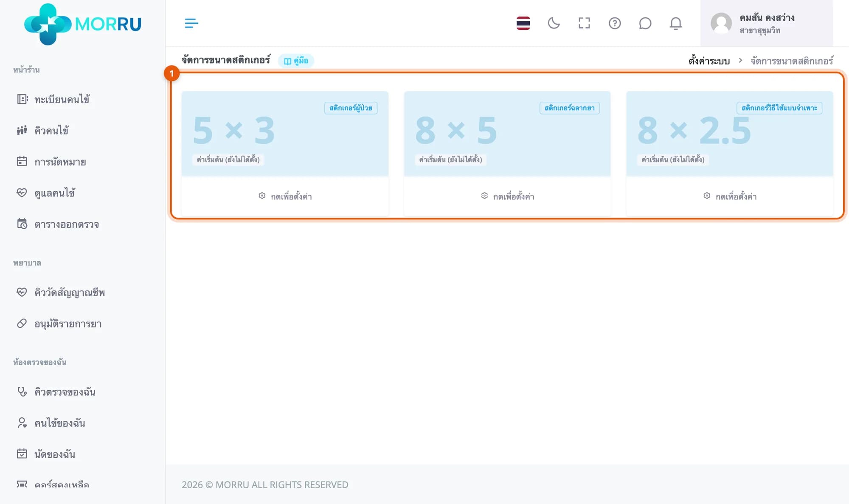Switch to dark mode with moon icon
This screenshot has height=504, width=849.
(554, 23)
